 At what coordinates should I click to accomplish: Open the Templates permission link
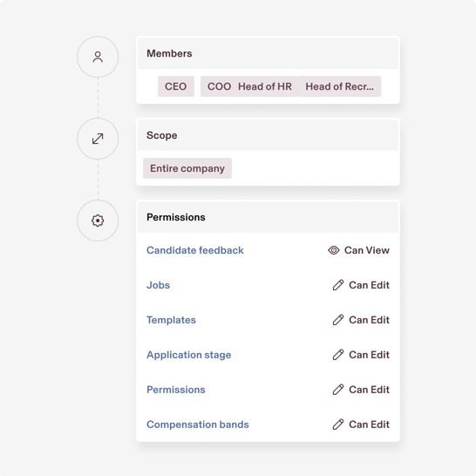tap(171, 320)
